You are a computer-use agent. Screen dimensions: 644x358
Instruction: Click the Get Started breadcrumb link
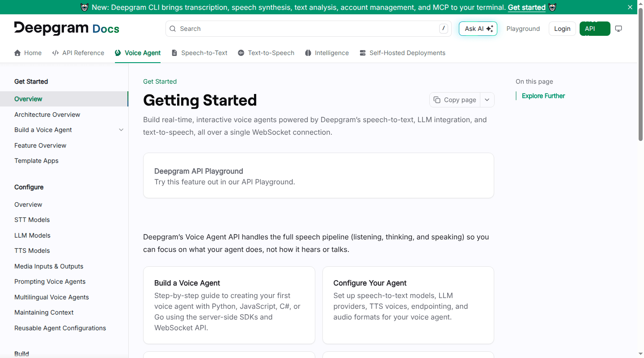click(x=160, y=81)
